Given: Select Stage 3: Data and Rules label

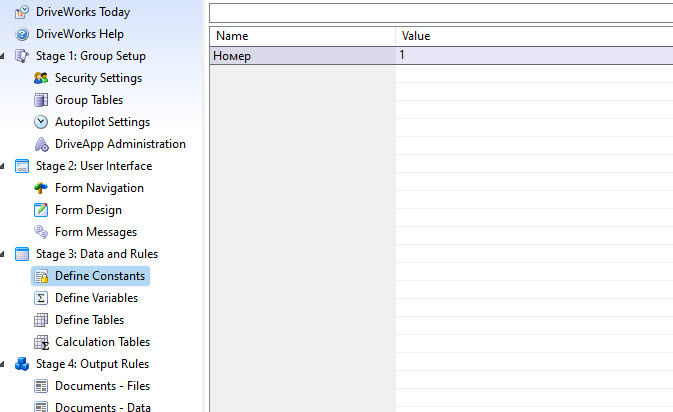Looking at the screenshot, I should [x=97, y=254].
